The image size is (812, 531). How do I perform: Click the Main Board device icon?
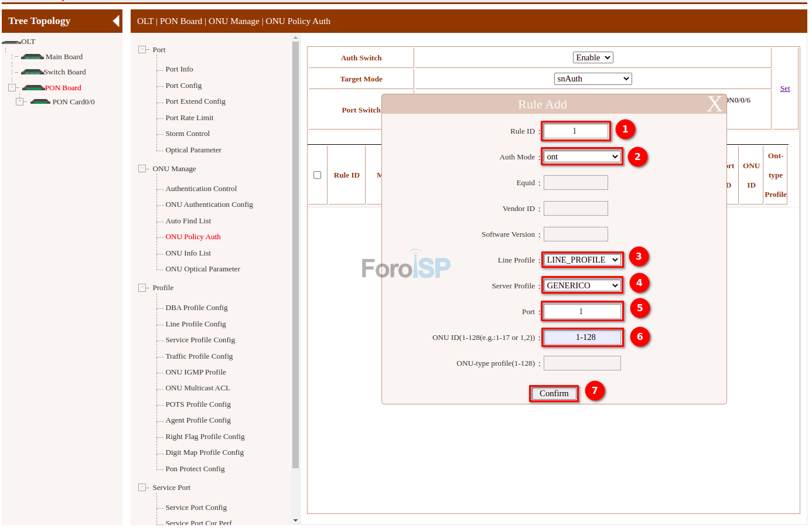click(32, 57)
